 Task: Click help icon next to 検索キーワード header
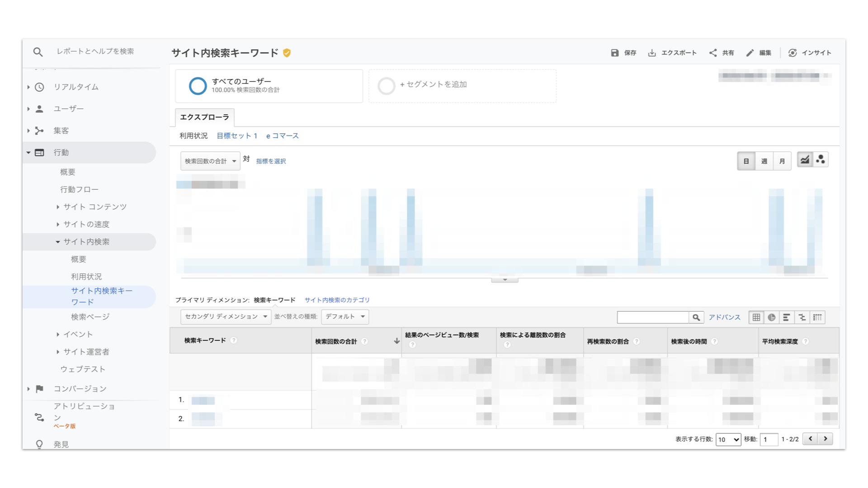point(234,340)
